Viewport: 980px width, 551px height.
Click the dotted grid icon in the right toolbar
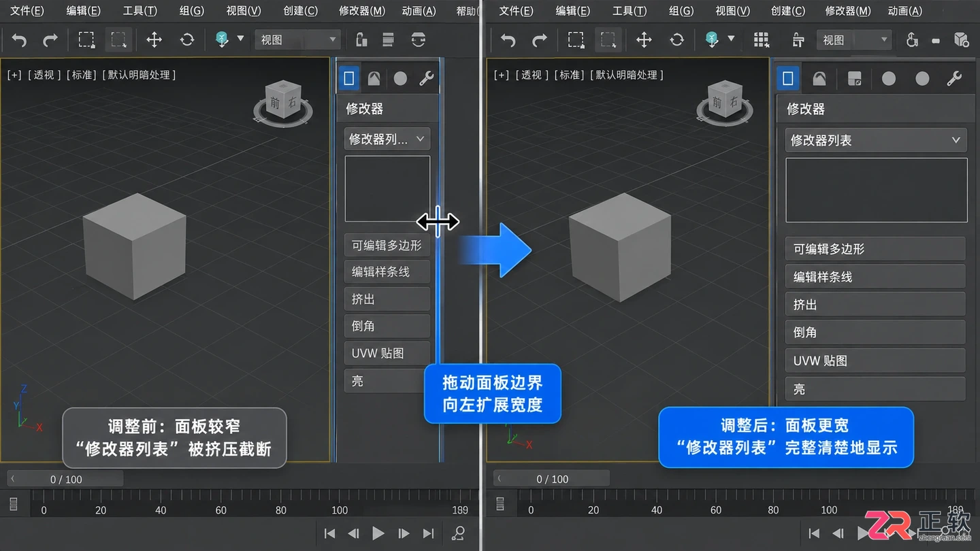762,40
